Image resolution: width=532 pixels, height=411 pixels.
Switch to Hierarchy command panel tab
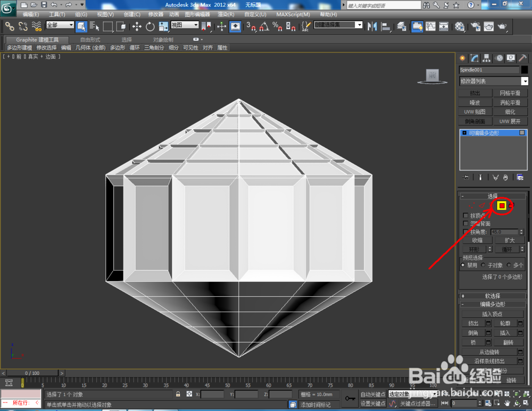487,58
